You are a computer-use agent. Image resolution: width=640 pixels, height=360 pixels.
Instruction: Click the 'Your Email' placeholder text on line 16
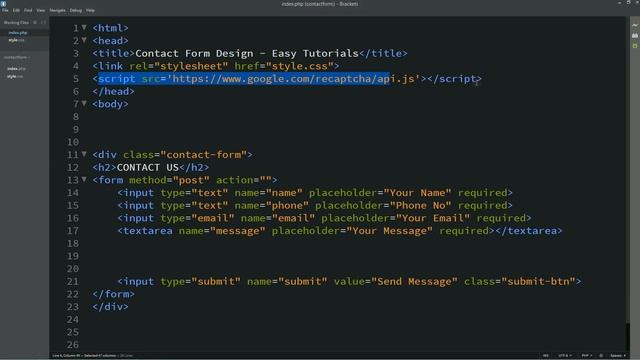433,218
